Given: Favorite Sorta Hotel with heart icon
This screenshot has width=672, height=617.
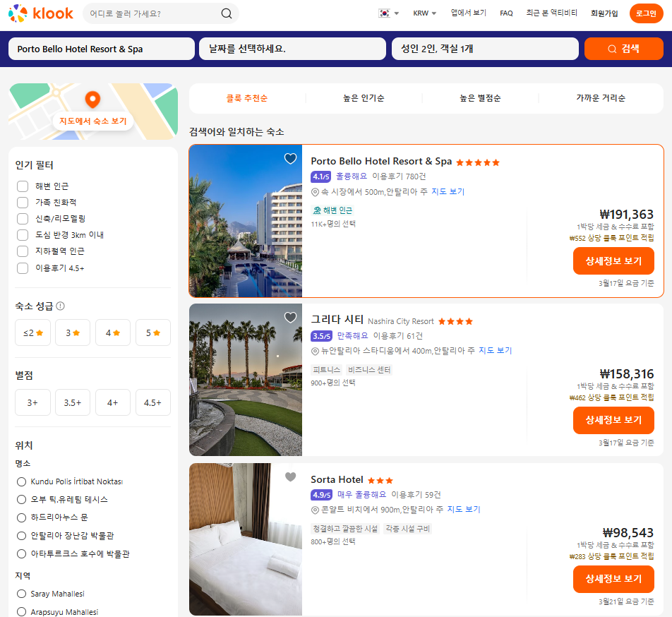Looking at the screenshot, I should 291,477.
